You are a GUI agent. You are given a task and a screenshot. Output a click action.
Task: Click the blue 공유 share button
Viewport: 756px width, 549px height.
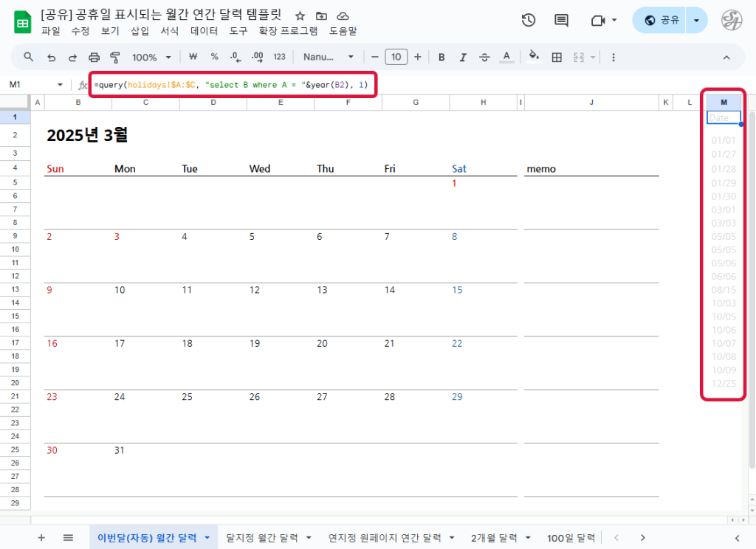point(661,21)
